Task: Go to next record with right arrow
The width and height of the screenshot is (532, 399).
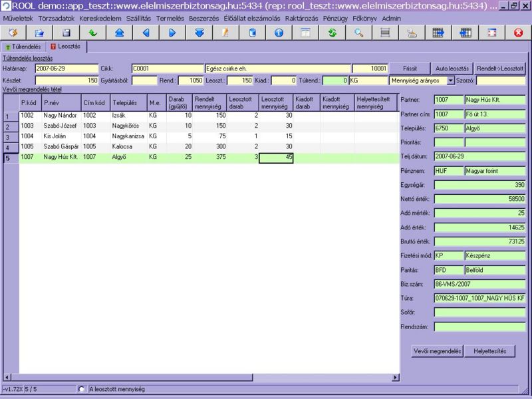Action: click(172, 32)
